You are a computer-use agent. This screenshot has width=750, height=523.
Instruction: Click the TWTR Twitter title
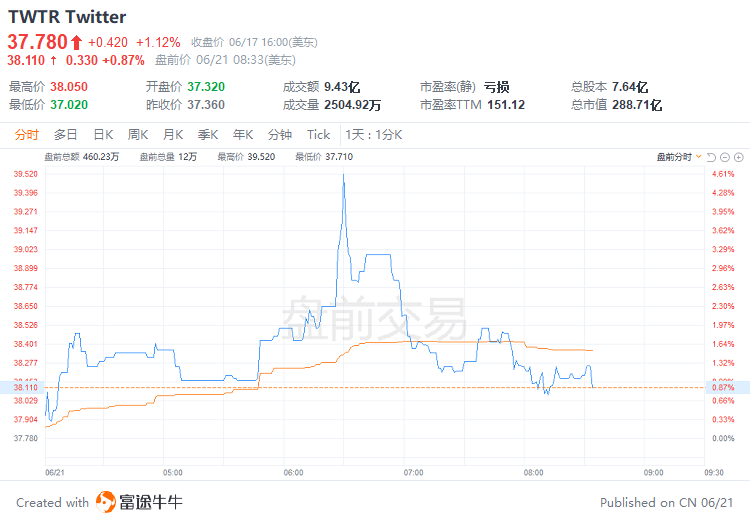pyautogui.click(x=67, y=17)
